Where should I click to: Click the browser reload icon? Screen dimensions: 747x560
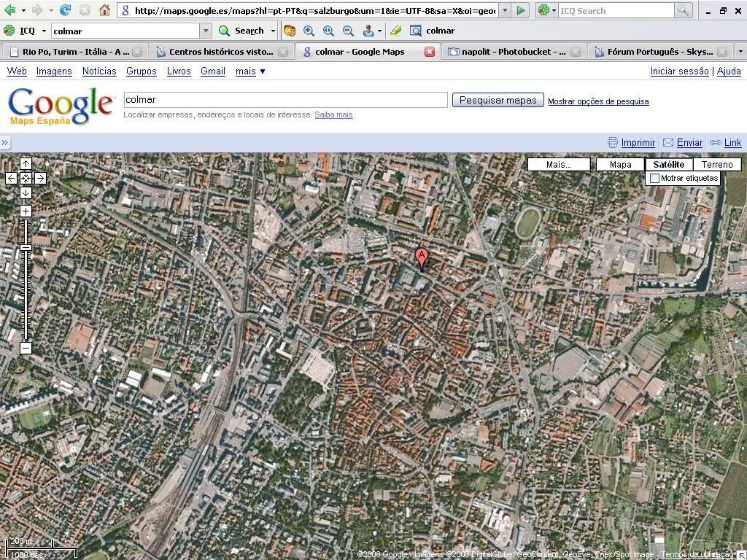tap(65, 10)
